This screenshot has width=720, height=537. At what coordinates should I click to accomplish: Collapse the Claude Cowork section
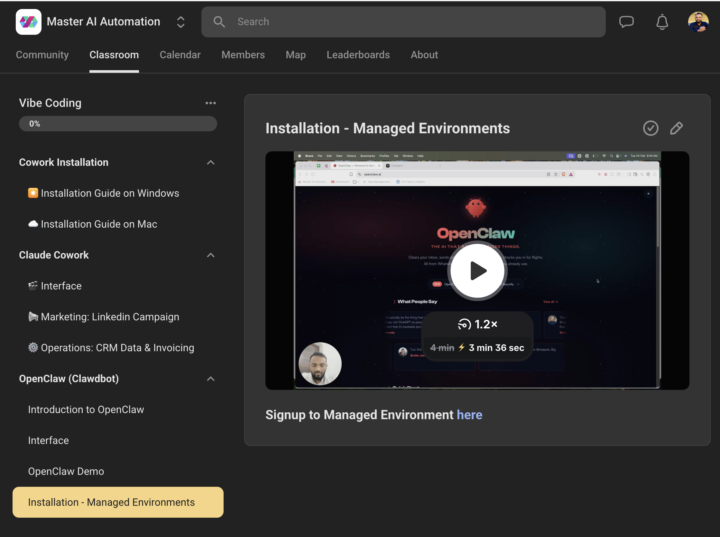coord(210,255)
